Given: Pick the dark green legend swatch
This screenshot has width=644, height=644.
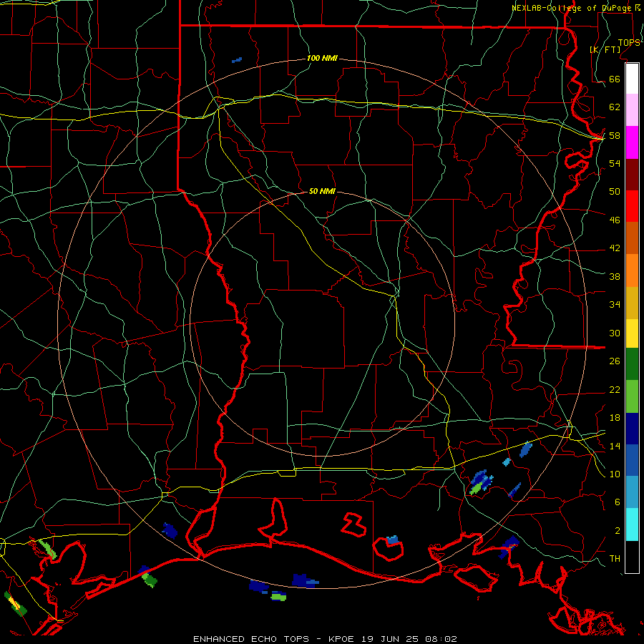Looking at the screenshot, I should [x=632, y=364].
